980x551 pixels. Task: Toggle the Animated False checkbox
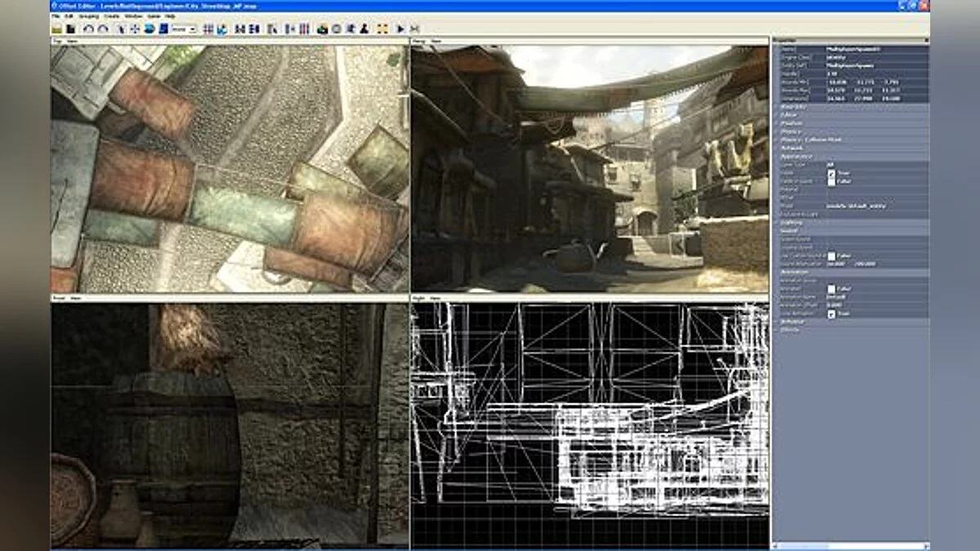(831, 288)
